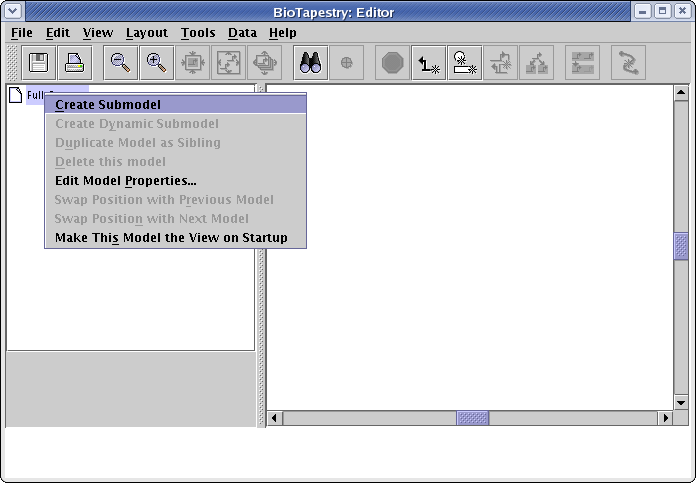The width and height of the screenshot is (696, 483).
Task: Open the Tools menu
Action: pos(198,33)
